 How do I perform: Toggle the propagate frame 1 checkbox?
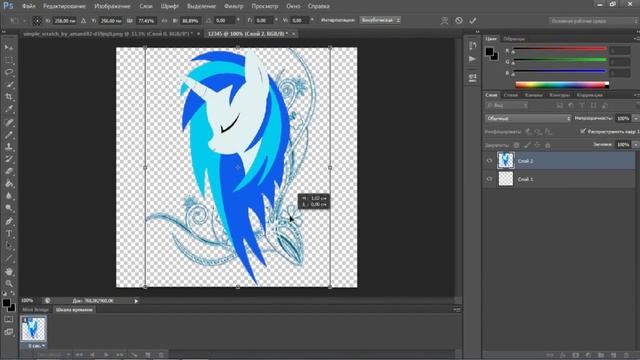(583, 131)
